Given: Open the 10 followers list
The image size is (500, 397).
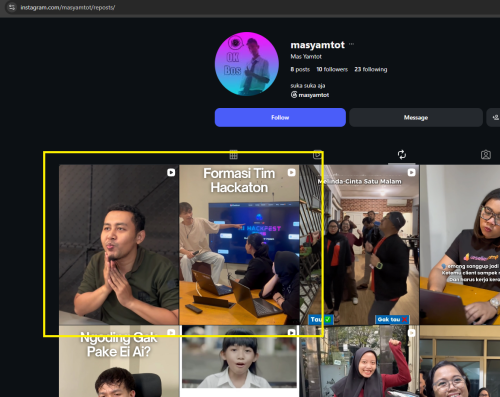Looking at the screenshot, I should coord(332,69).
